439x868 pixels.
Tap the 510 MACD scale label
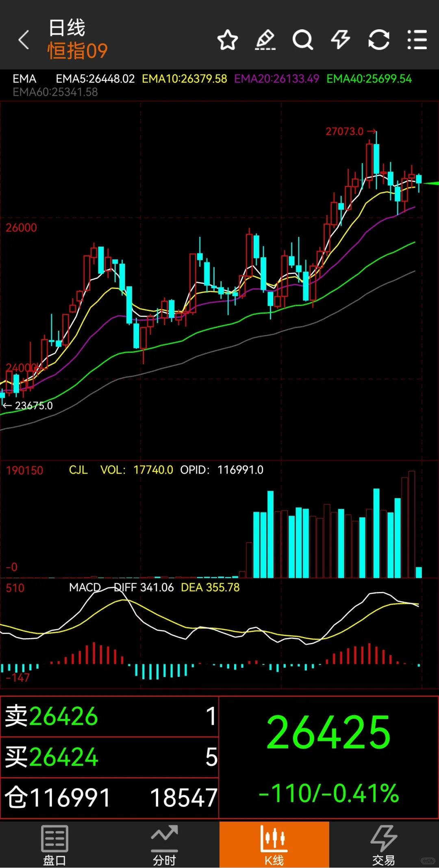(x=15, y=588)
